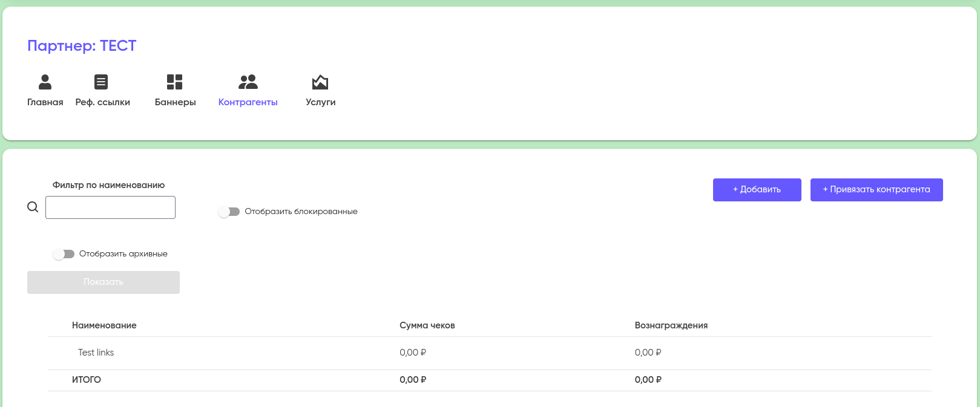Viewport: 980px width, 407px height.
Task: Click the Контрагенты people icon
Action: pos(248,82)
